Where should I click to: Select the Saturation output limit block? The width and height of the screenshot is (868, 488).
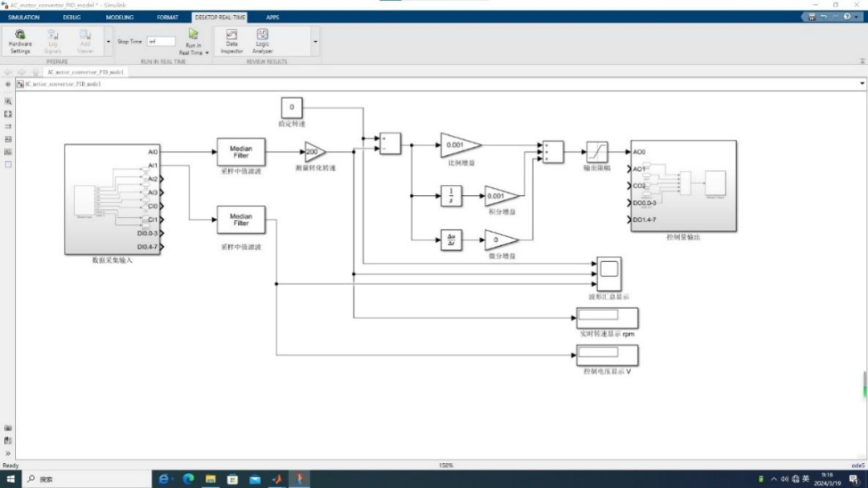596,152
